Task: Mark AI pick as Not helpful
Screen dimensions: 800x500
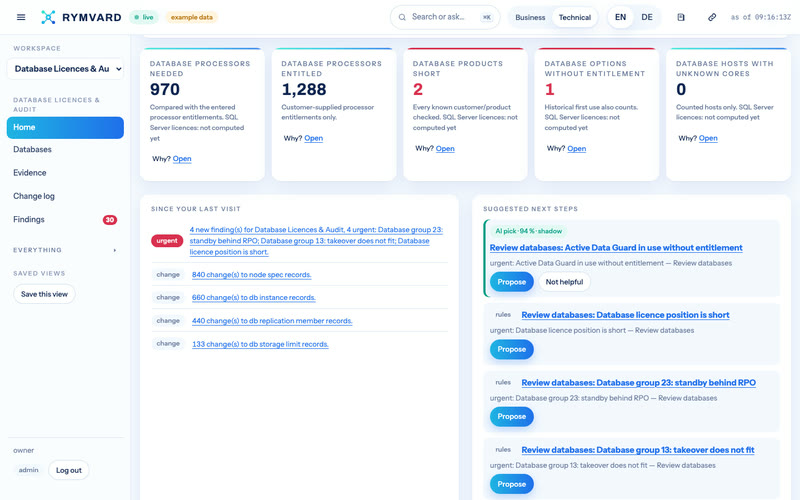Action: (x=564, y=282)
